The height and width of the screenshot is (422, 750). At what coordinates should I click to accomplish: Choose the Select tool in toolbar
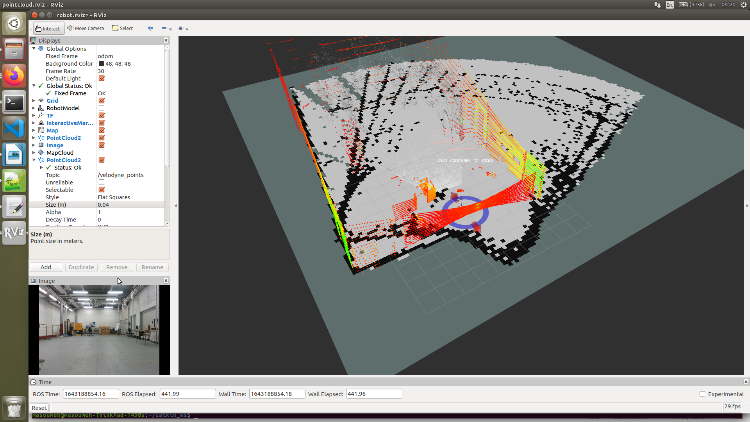click(123, 28)
